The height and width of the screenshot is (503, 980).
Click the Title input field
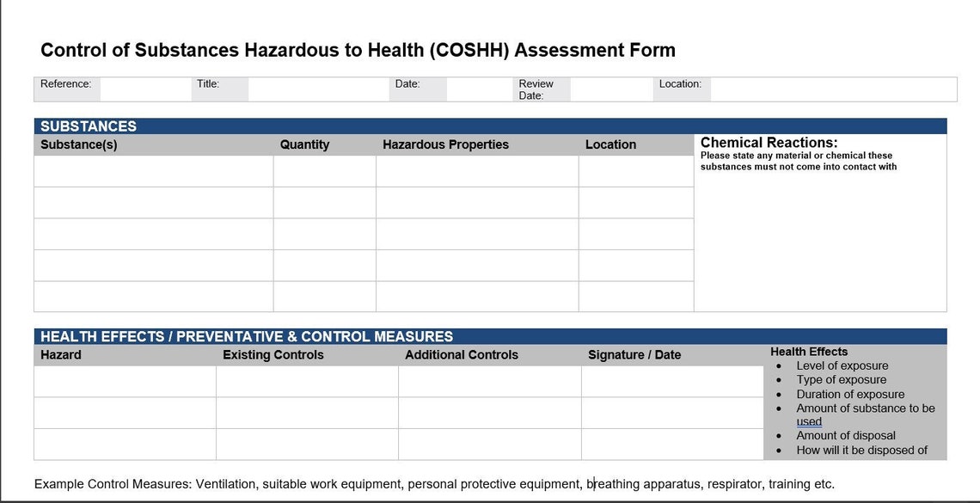(x=318, y=88)
